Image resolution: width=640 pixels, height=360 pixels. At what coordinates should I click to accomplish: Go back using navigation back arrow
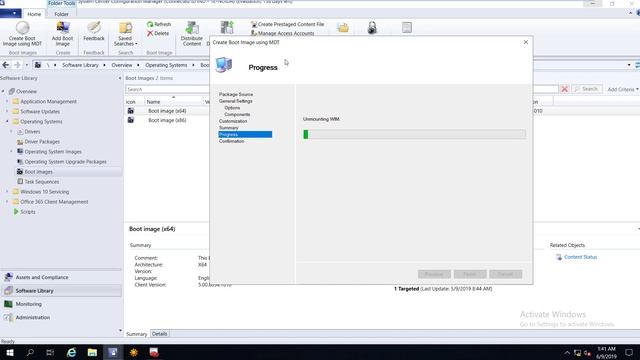(6, 65)
